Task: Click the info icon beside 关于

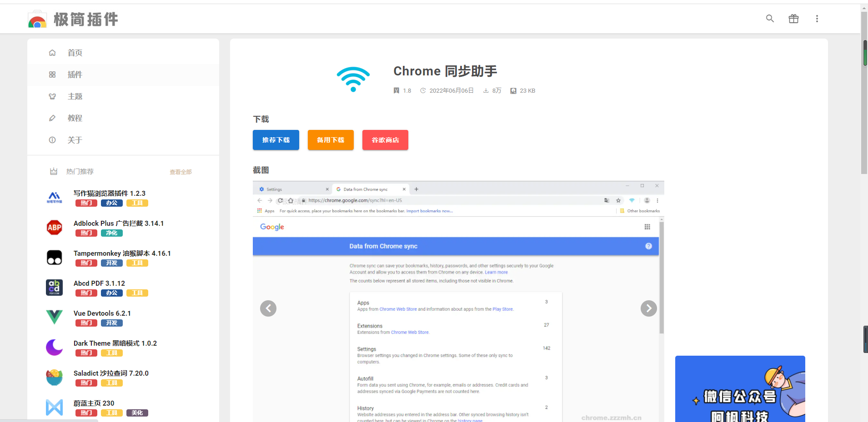Action: coord(52,140)
